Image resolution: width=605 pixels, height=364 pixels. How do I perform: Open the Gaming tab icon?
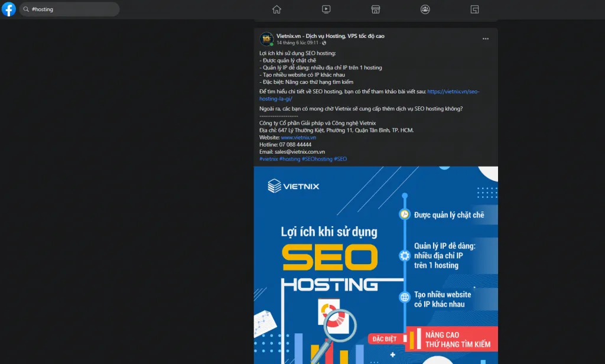click(x=474, y=9)
